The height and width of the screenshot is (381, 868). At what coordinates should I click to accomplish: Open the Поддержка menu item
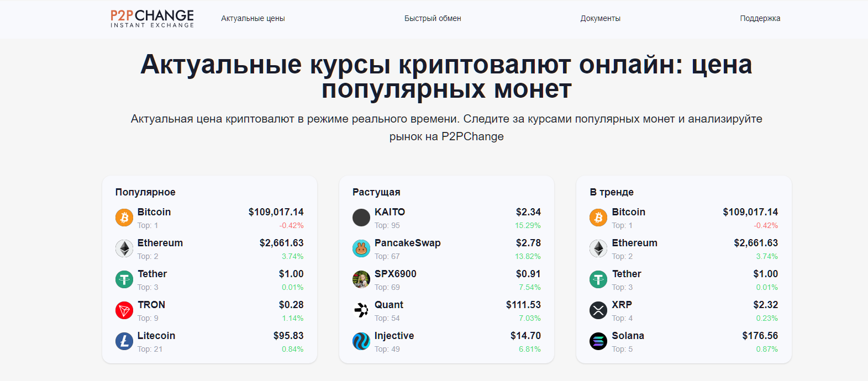point(760,18)
